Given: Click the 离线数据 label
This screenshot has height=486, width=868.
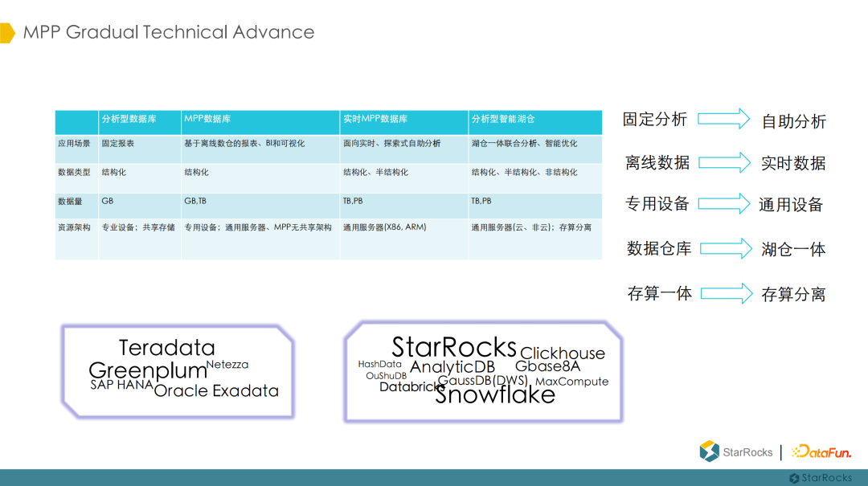Looking at the screenshot, I should (657, 163).
